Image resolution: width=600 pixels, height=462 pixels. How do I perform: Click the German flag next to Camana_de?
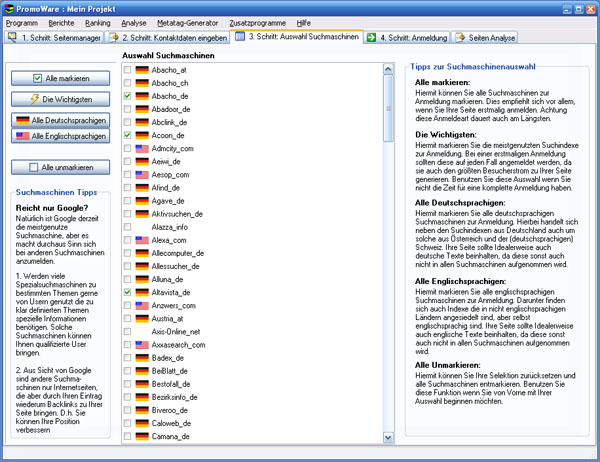tap(142, 436)
